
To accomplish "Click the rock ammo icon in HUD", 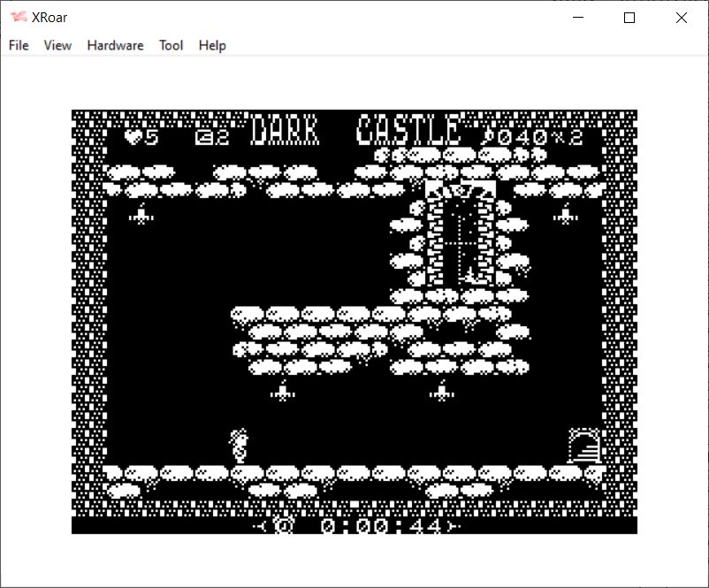I will coord(487,136).
